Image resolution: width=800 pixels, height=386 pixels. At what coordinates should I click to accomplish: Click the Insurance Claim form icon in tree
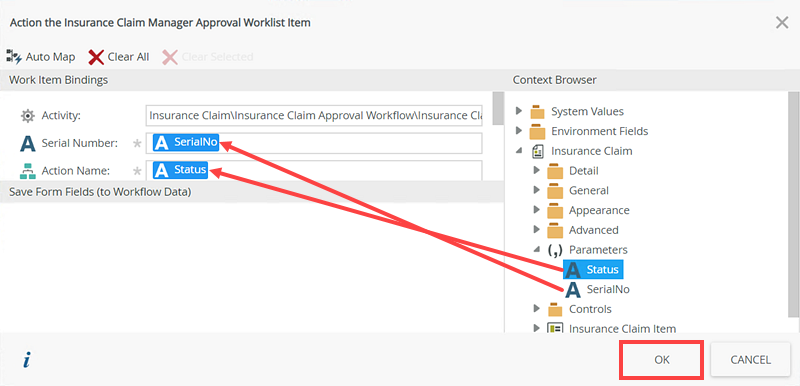point(538,151)
